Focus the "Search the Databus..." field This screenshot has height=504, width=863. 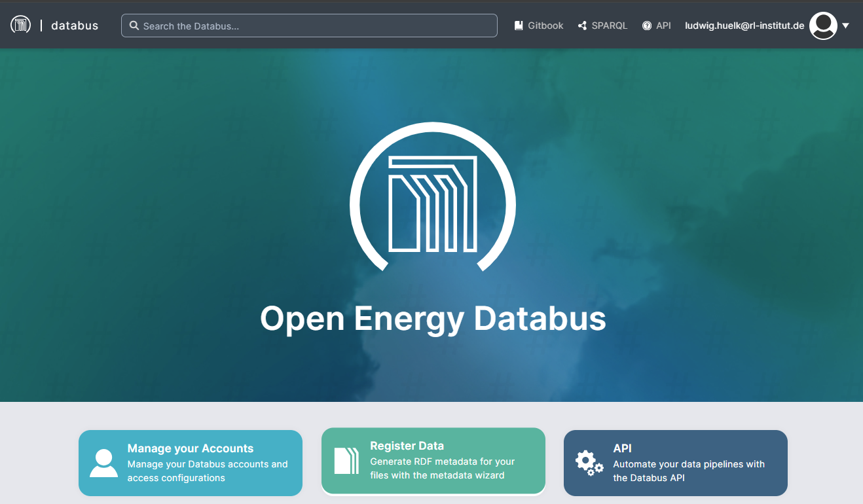click(314, 26)
